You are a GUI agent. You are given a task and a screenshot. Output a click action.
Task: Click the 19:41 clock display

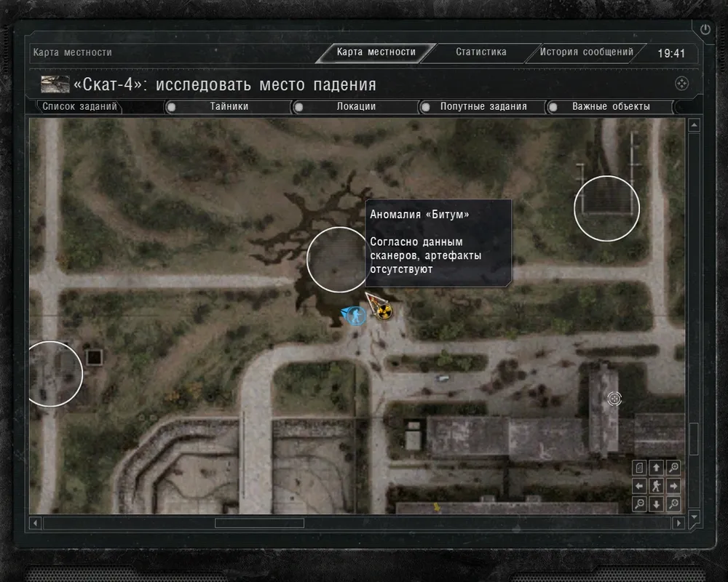coord(671,53)
